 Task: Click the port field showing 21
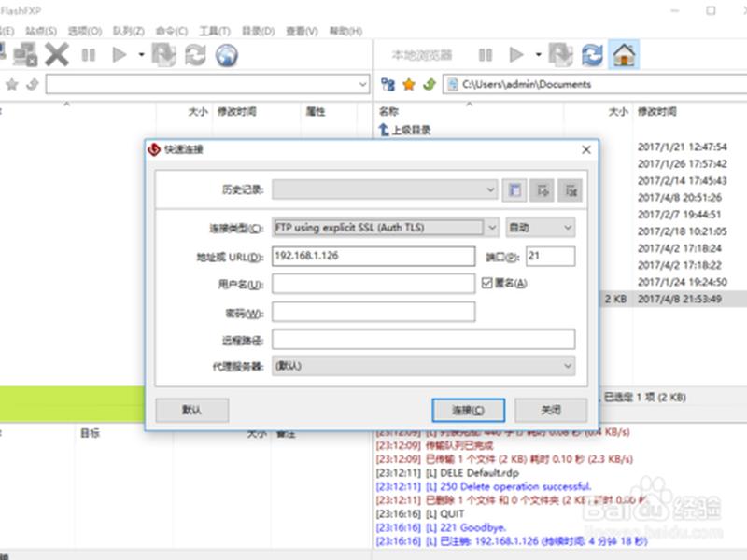tap(550, 256)
